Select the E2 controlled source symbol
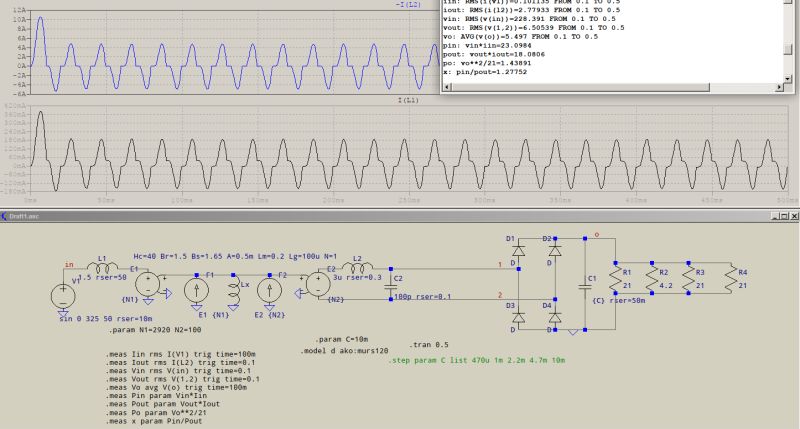 pyautogui.click(x=318, y=284)
